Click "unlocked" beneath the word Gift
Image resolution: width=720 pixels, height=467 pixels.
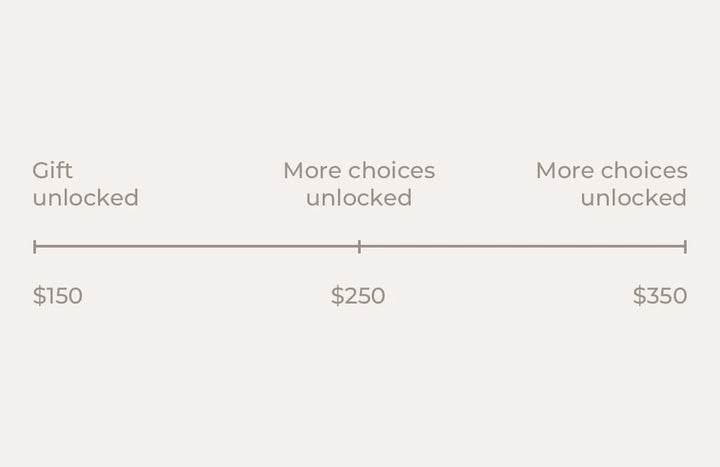click(x=85, y=198)
